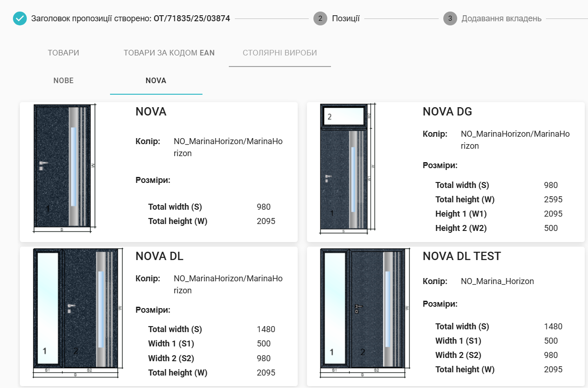Click the NO_Marina_Horizon color value

point(497,281)
